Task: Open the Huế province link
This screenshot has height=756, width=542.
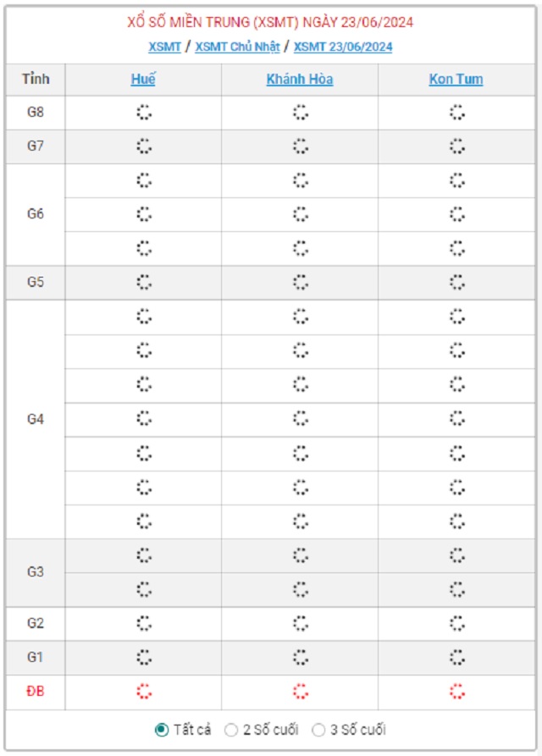Action: tap(143, 80)
